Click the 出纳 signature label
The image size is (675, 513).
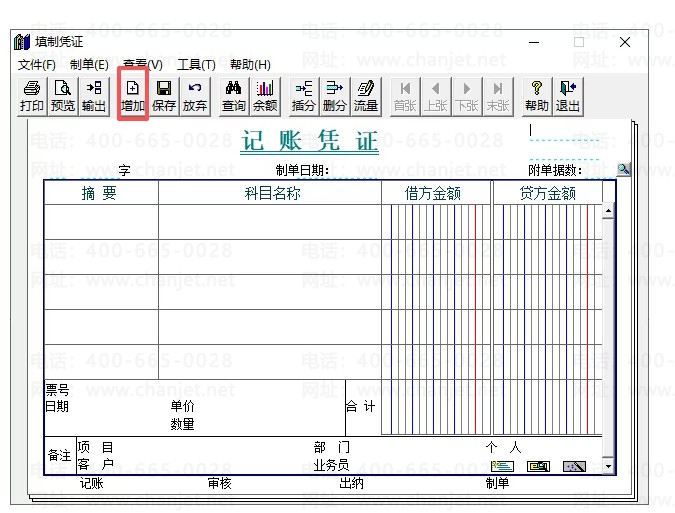[x=352, y=483]
